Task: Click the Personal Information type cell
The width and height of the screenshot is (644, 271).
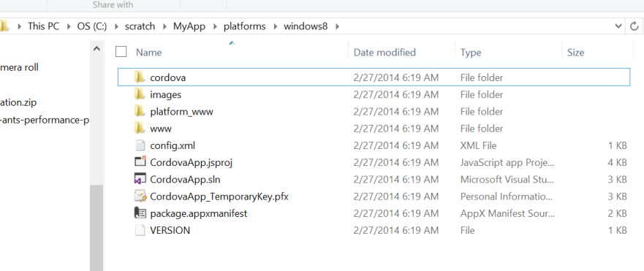Action: (x=507, y=196)
